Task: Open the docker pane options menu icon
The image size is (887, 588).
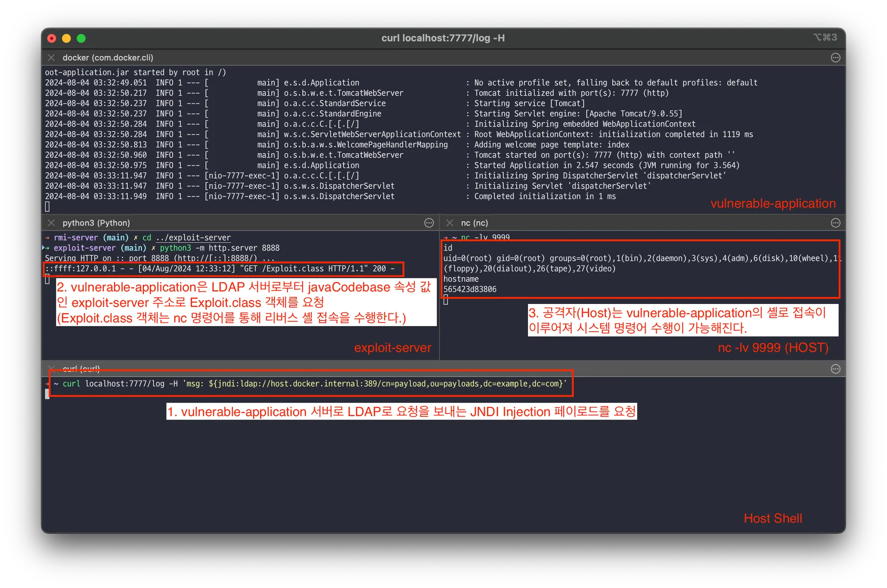Action: click(835, 58)
